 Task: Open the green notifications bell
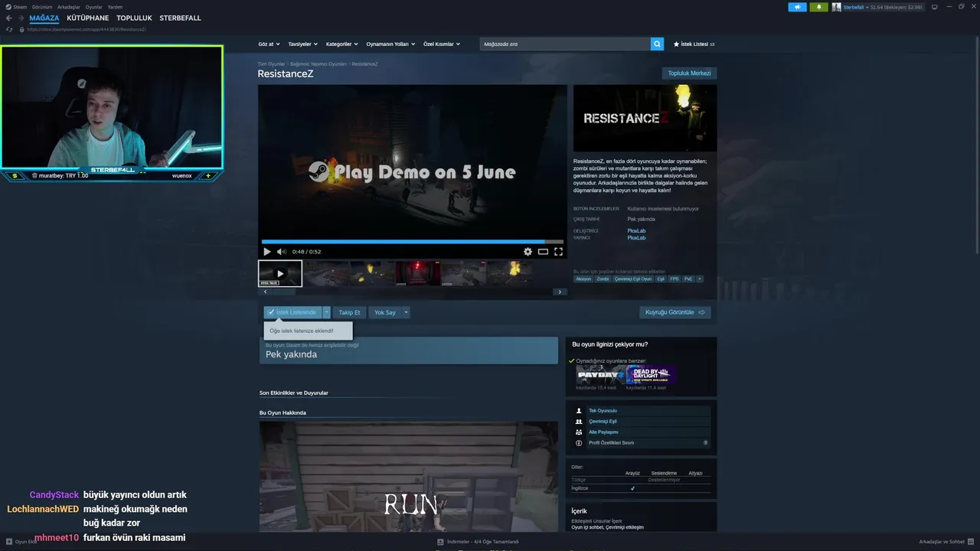(x=818, y=7)
